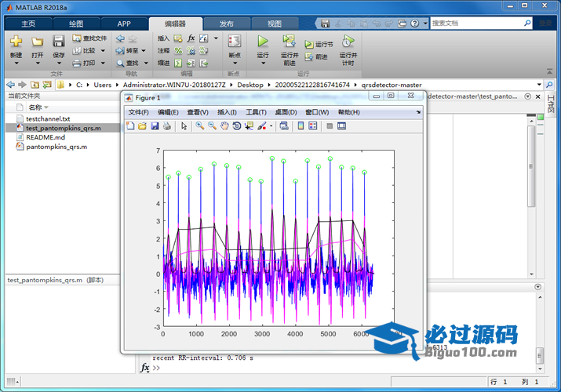
Task: Toggle the Pan hand tool
Action: 224,125
